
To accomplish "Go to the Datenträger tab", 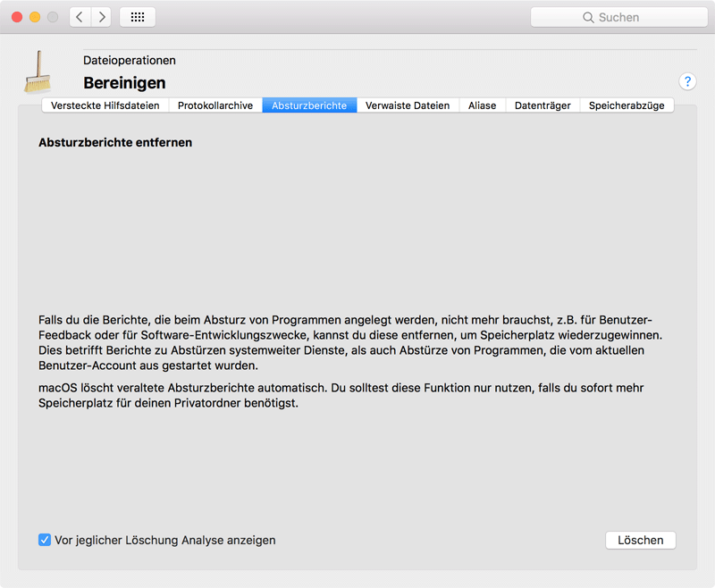I will click(543, 105).
